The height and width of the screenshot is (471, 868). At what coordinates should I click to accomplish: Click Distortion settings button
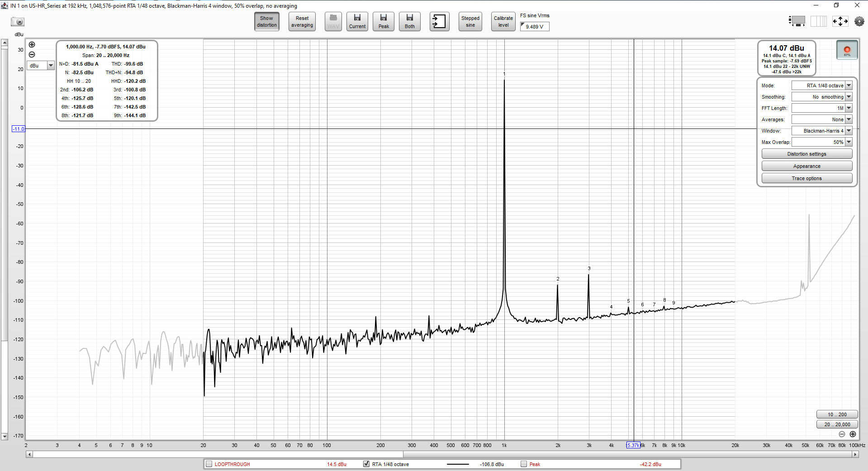(806, 154)
